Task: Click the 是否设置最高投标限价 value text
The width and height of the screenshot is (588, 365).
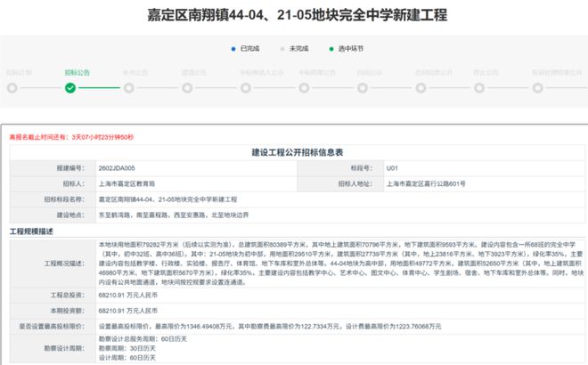Action: pyautogui.click(x=270, y=327)
